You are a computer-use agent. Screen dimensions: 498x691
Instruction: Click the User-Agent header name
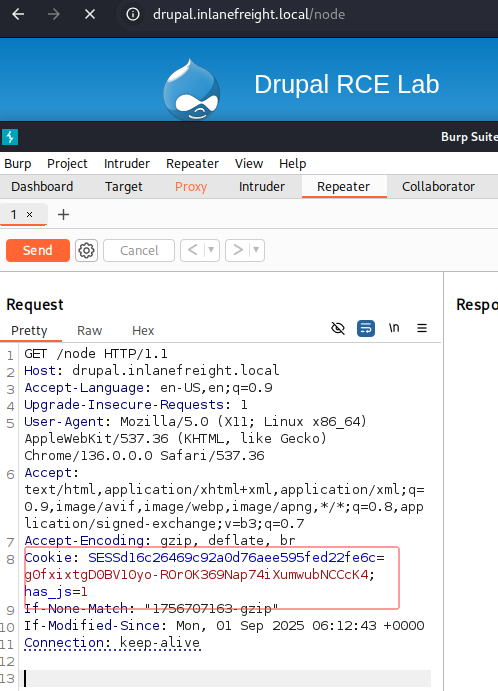pyautogui.click(x=64, y=421)
